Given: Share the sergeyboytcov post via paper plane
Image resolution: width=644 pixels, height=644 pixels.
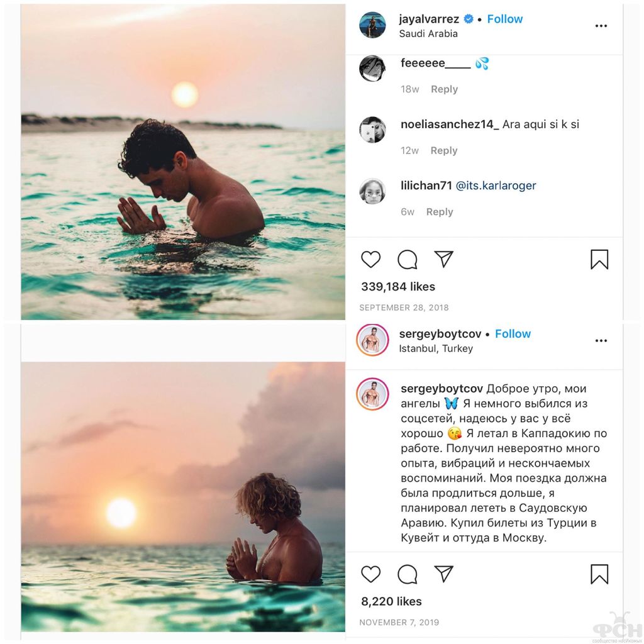Looking at the screenshot, I should [x=444, y=574].
